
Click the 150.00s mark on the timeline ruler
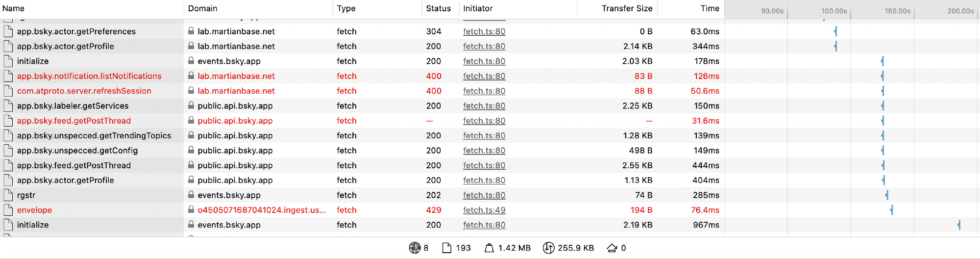pos(898,11)
